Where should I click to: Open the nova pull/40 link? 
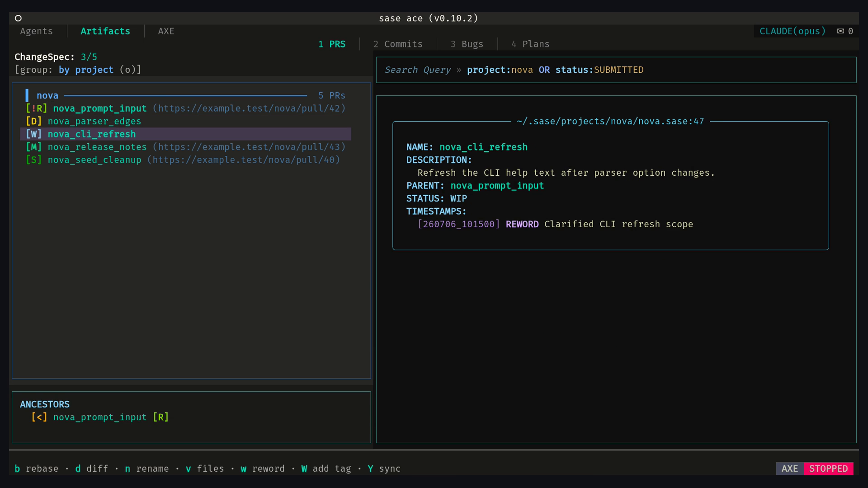click(244, 160)
